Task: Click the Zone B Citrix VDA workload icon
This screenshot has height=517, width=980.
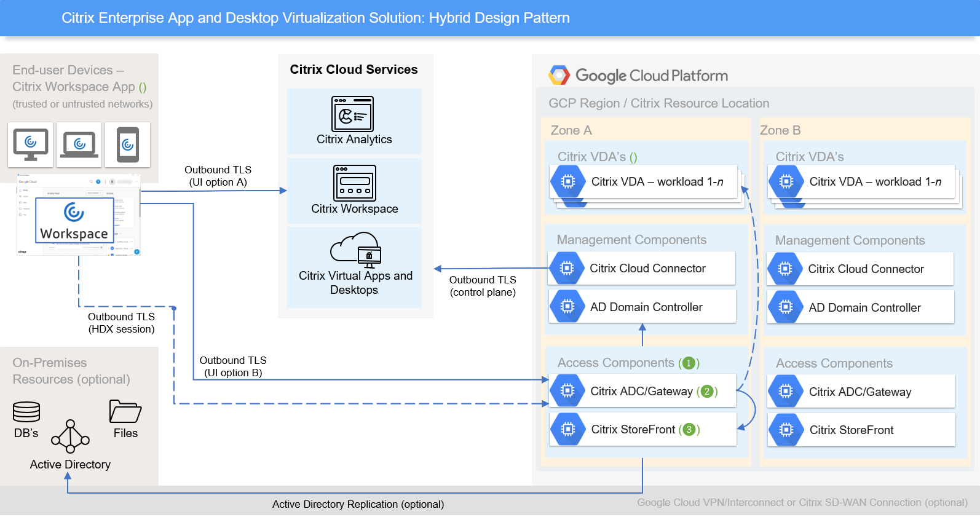Action: click(786, 181)
